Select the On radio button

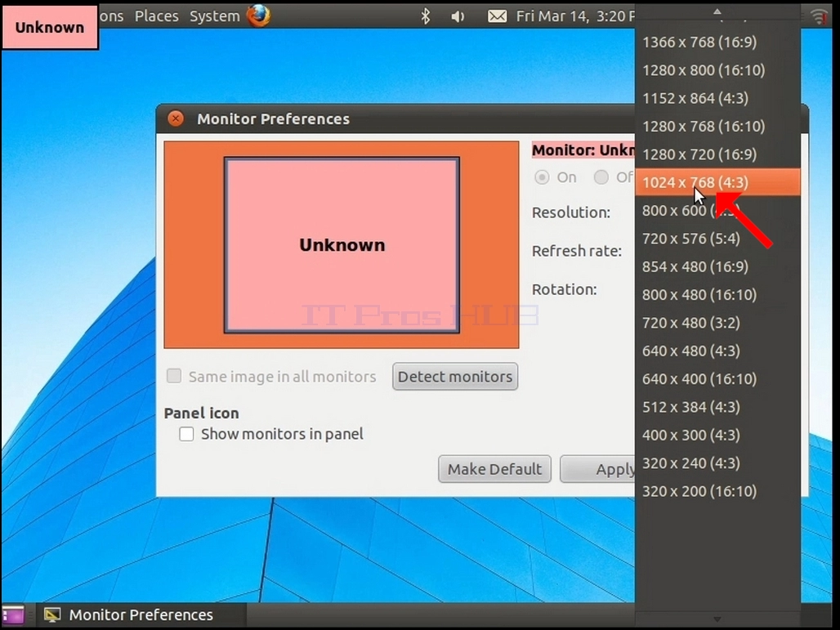(x=542, y=177)
